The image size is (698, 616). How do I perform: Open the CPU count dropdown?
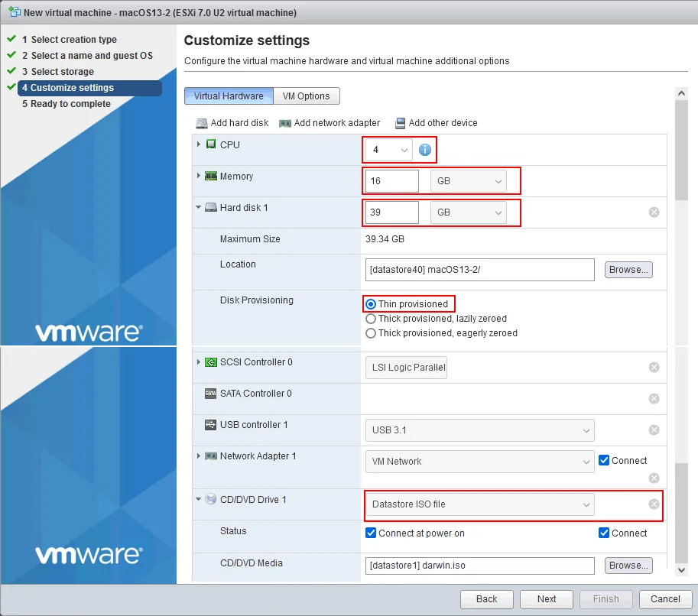tap(389, 150)
